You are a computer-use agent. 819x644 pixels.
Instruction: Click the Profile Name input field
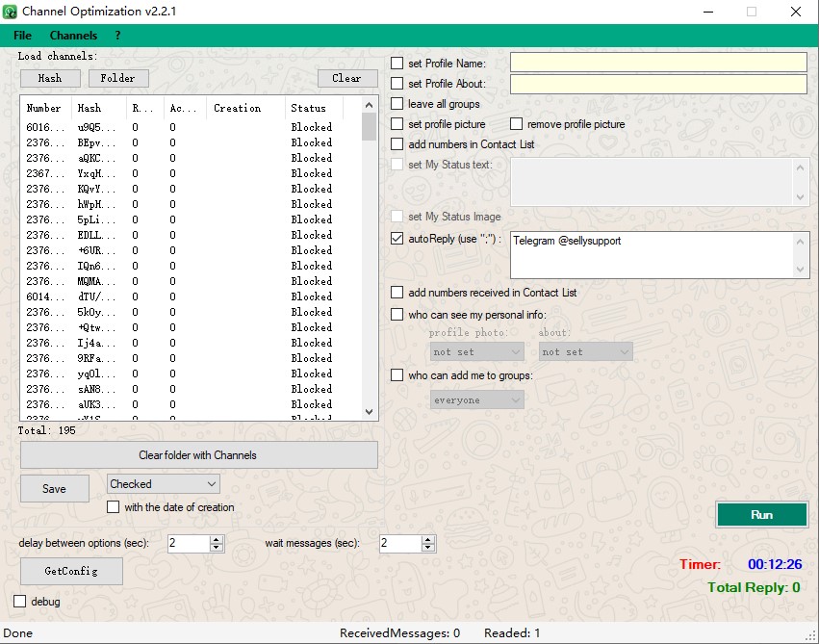(x=658, y=63)
